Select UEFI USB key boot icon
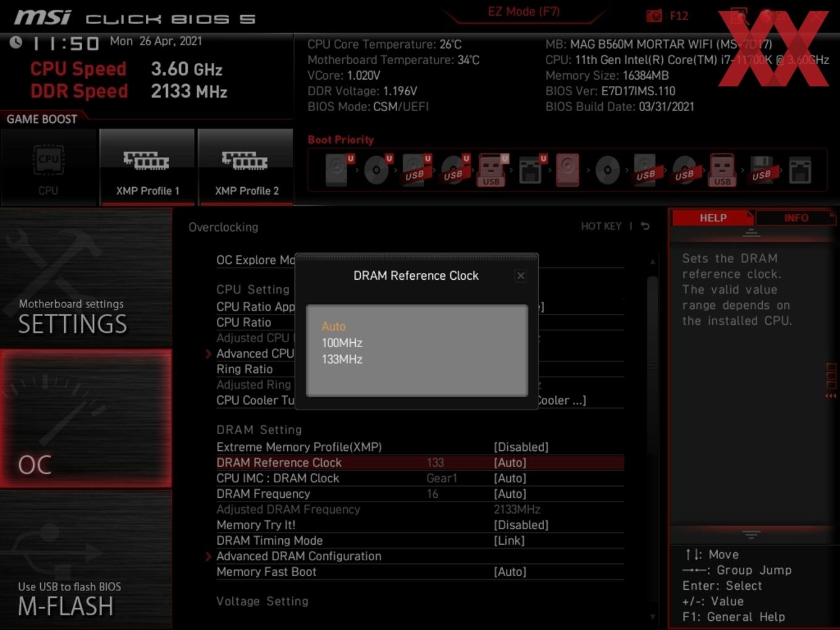The width and height of the screenshot is (840, 630). pos(492,170)
